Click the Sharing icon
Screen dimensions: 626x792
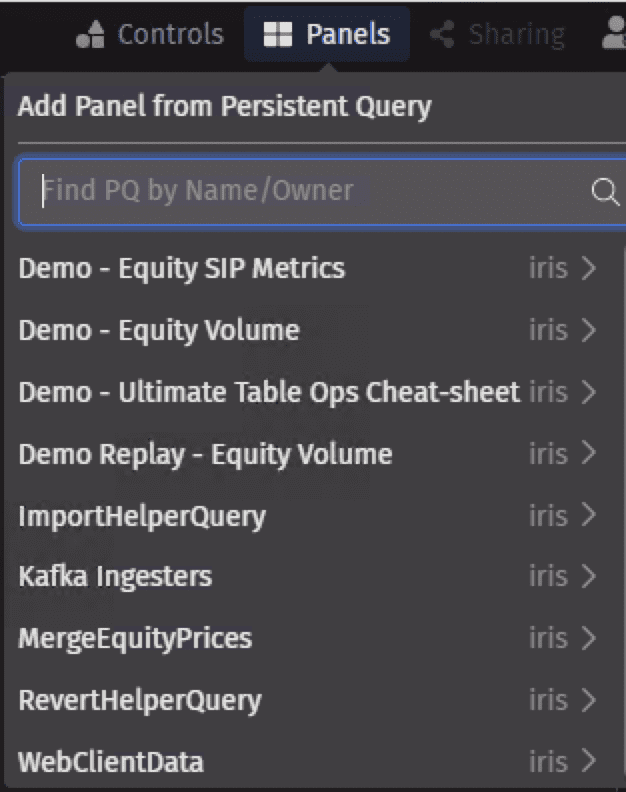[x=441, y=35]
